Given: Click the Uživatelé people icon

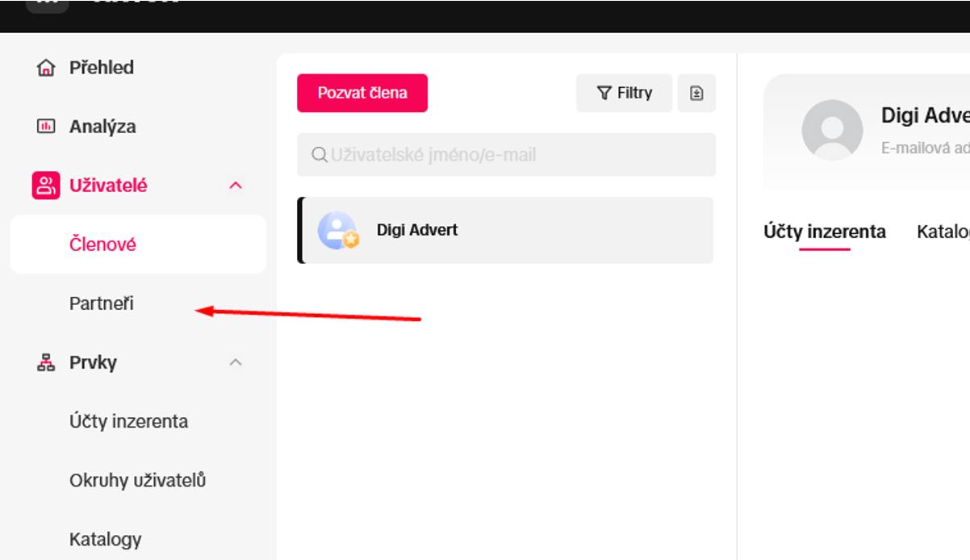Looking at the screenshot, I should point(46,186).
